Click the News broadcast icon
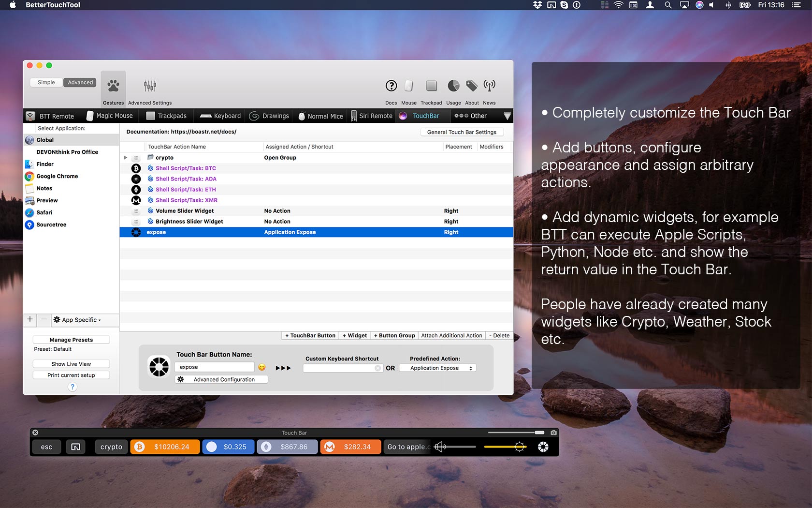This screenshot has width=812, height=508. point(489,86)
